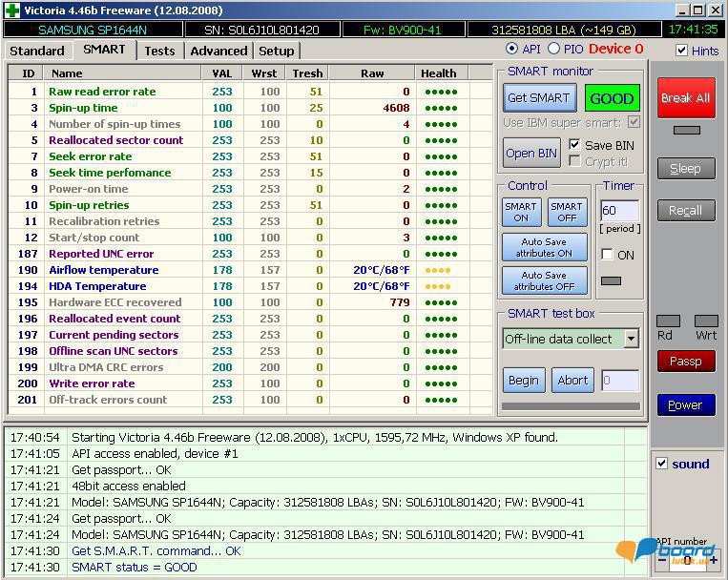Select the PIO radio button
728x580 pixels.
click(x=553, y=49)
